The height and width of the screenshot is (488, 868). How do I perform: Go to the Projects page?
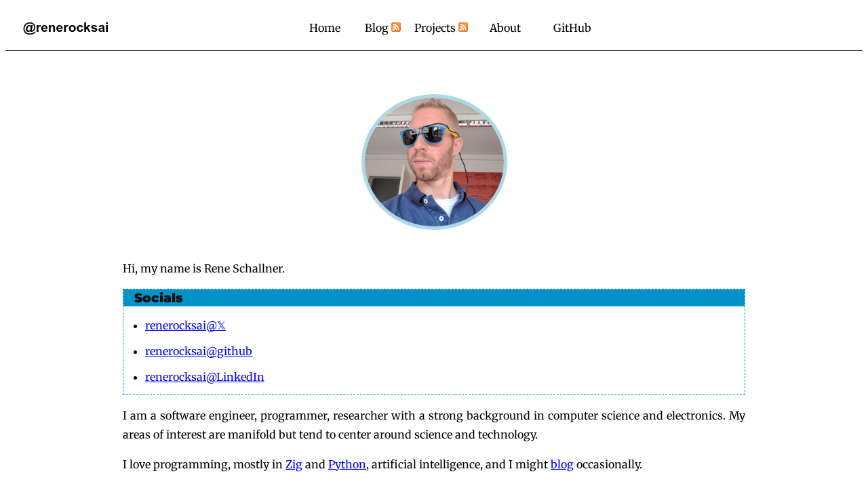435,28
